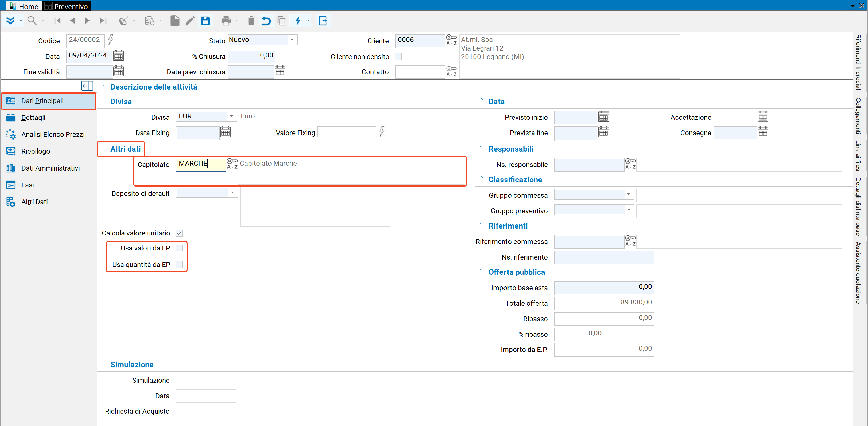This screenshot has width=868, height=426.
Task: Open Cliente lookup A-Z key icon
Action: click(x=451, y=40)
